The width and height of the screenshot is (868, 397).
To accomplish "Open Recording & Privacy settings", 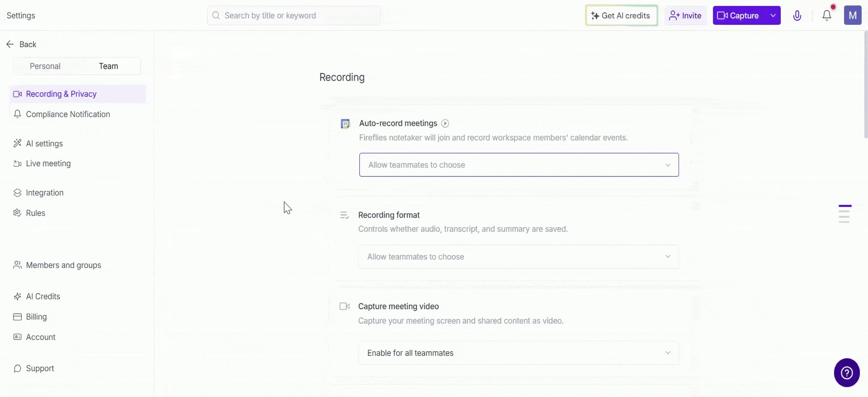I will point(77,94).
